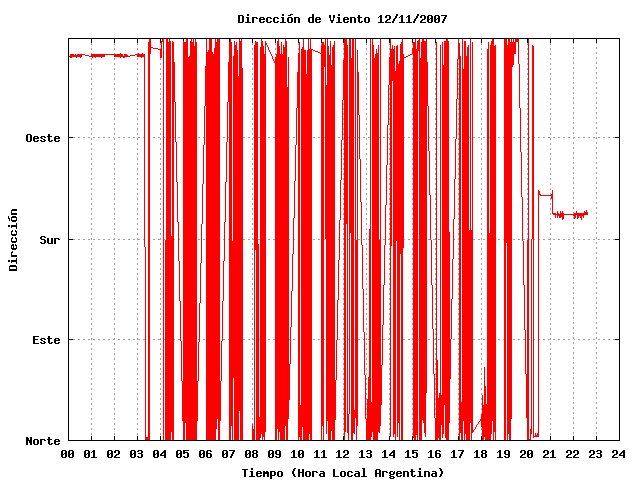
Task: Select the 'Sur' y-axis tick label
Action: point(49,240)
